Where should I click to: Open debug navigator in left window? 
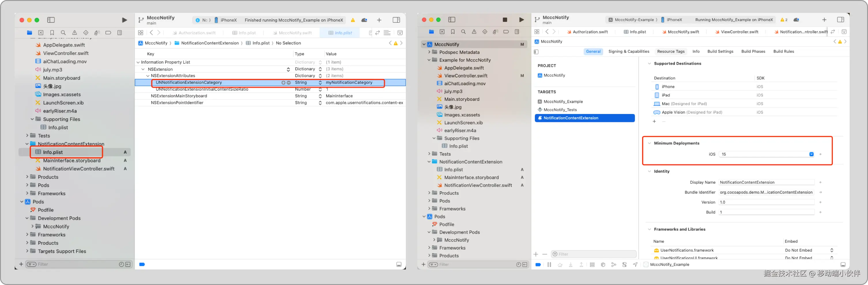pyautogui.click(x=97, y=33)
